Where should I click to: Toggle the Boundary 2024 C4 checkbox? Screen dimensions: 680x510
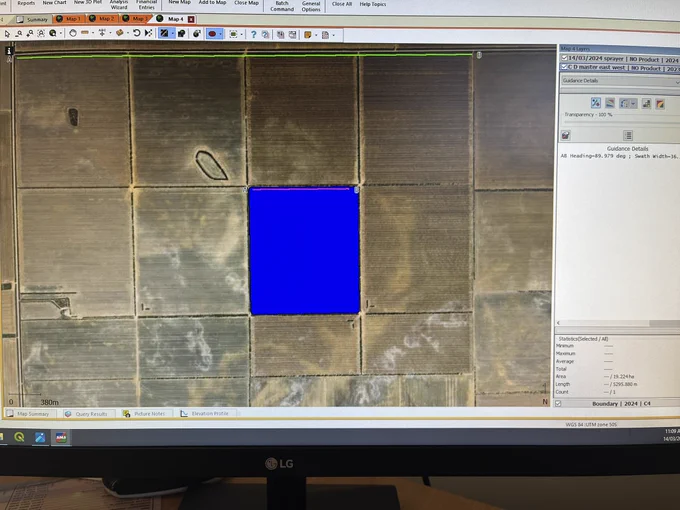pyautogui.click(x=558, y=403)
